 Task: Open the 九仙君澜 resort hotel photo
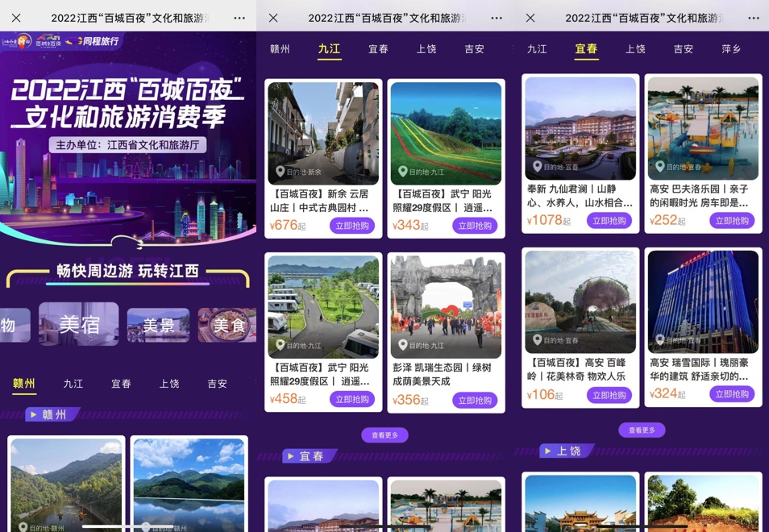580,128
